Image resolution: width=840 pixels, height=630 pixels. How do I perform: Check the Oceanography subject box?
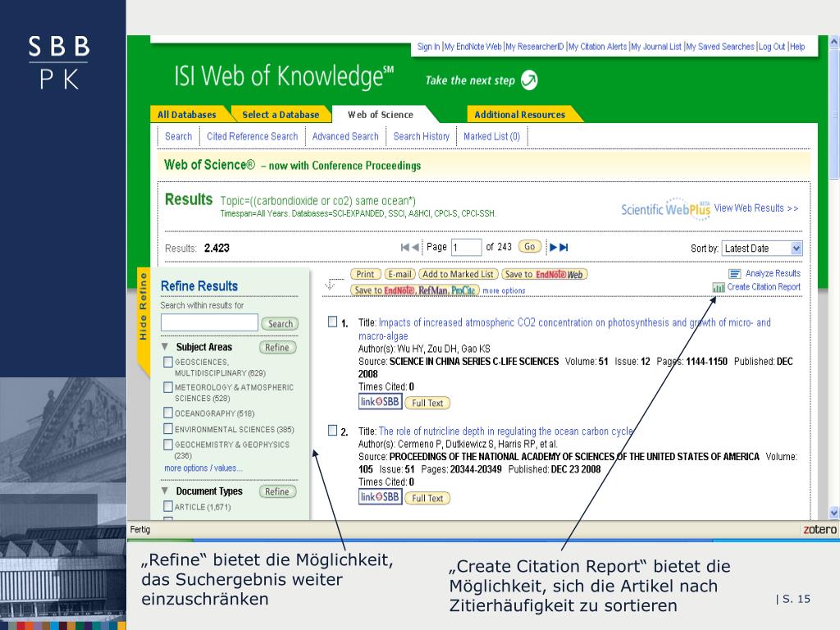tap(168, 413)
